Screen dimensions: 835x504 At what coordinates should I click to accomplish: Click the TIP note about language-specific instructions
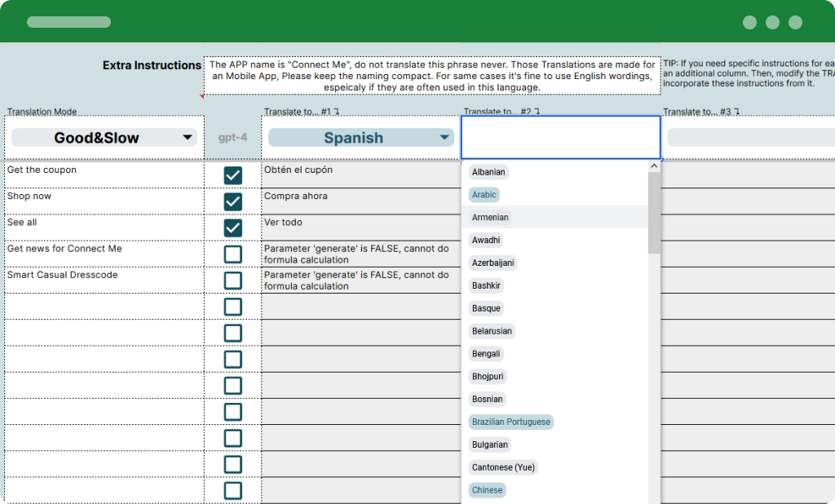pyautogui.click(x=748, y=73)
